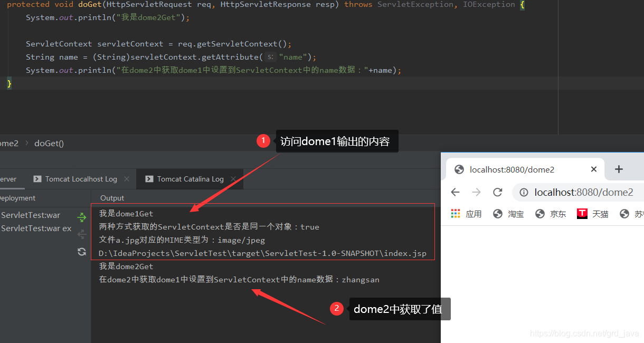Open the 淘宝 bookmark
Image resolution: width=644 pixels, height=343 pixels.
[x=509, y=214]
